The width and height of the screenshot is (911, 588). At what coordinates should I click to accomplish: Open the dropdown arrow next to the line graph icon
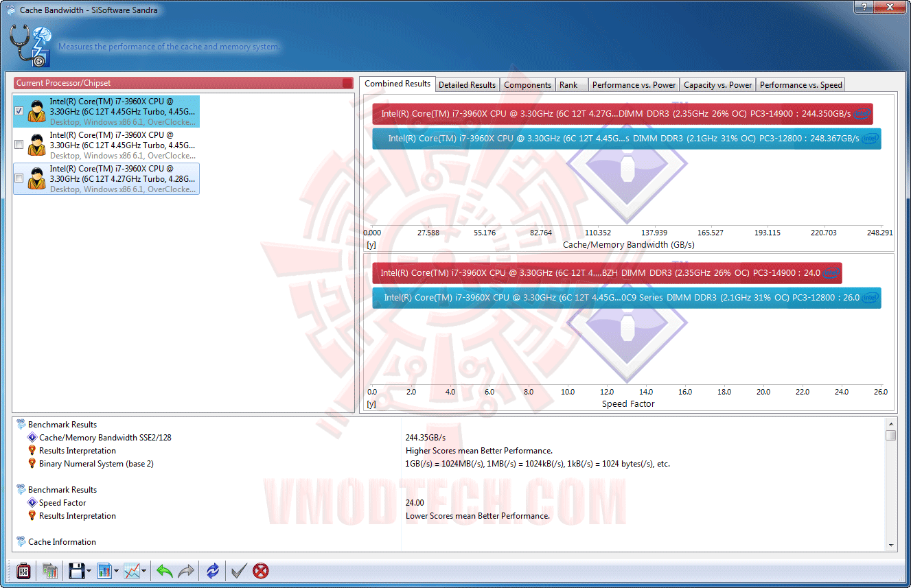(143, 571)
